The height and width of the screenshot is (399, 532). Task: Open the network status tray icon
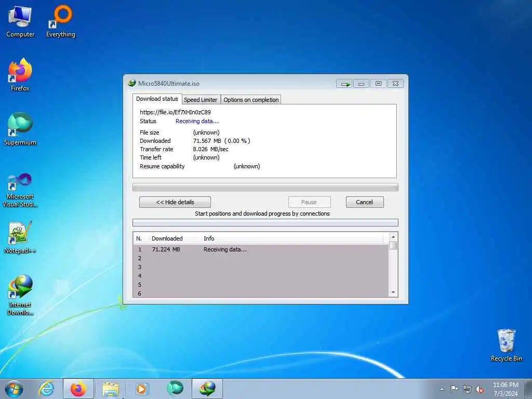(467, 389)
